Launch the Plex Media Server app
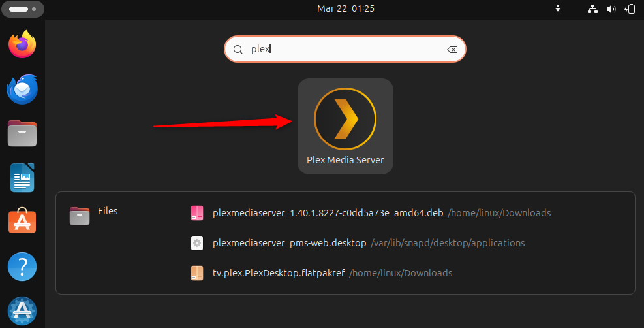The width and height of the screenshot is (644, 328). click(x=345, y=126)
